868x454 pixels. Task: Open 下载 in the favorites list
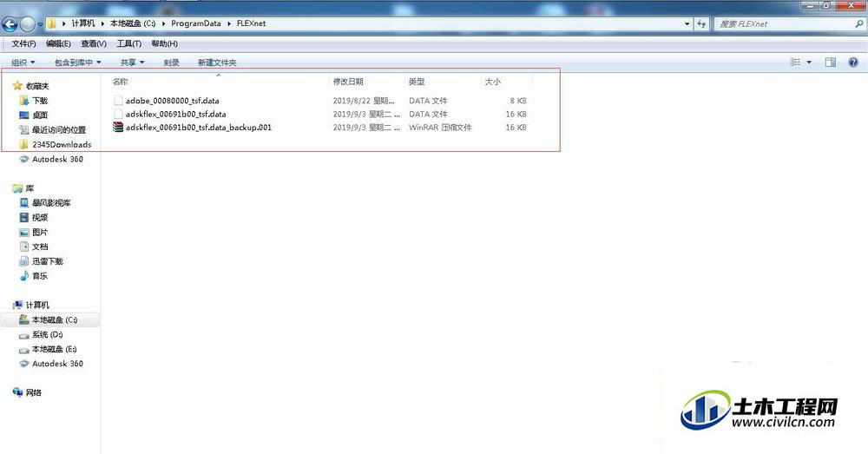[40, 101]
